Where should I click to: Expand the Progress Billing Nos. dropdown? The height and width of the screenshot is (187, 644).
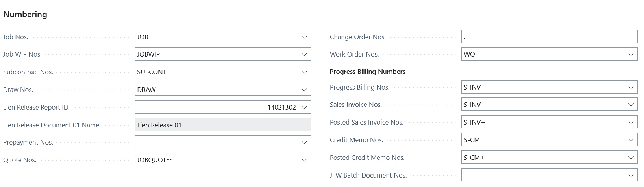pyautogui.click(x=631, y=87)
